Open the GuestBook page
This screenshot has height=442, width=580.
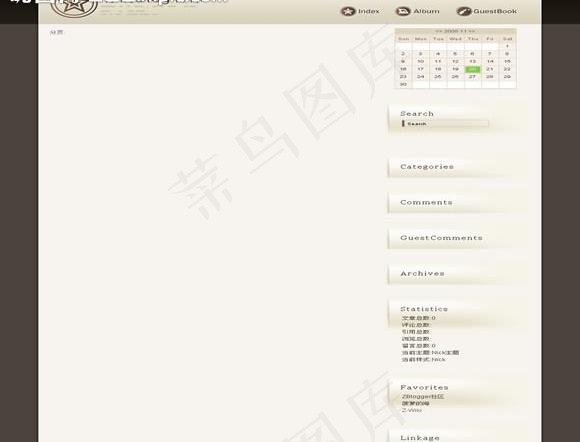[x=495, y=11]
